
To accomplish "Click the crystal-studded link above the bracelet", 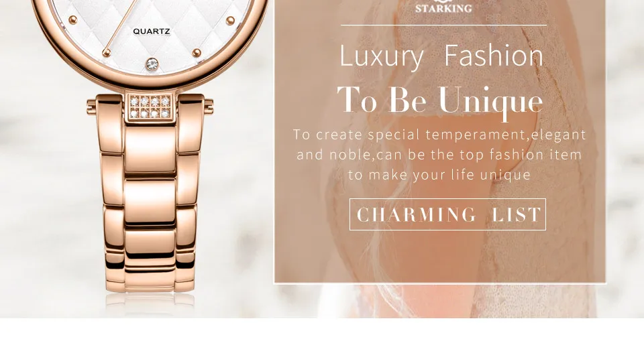I will (150, 107).
